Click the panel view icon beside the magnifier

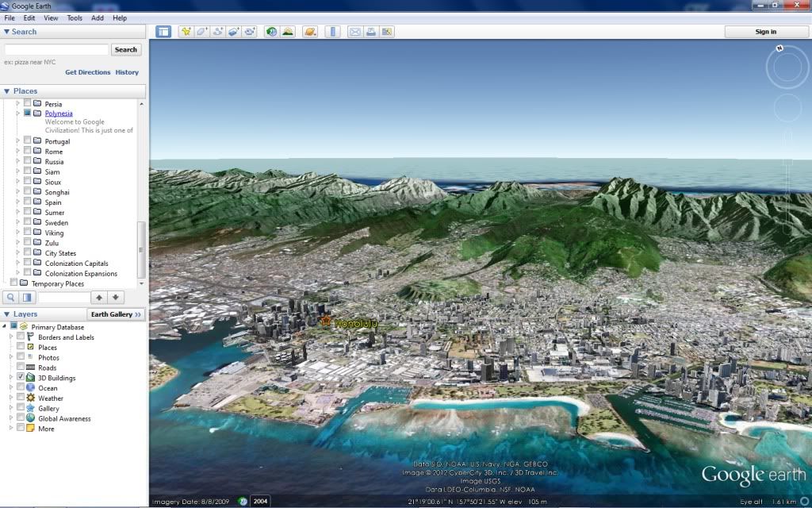click(28, 298)
